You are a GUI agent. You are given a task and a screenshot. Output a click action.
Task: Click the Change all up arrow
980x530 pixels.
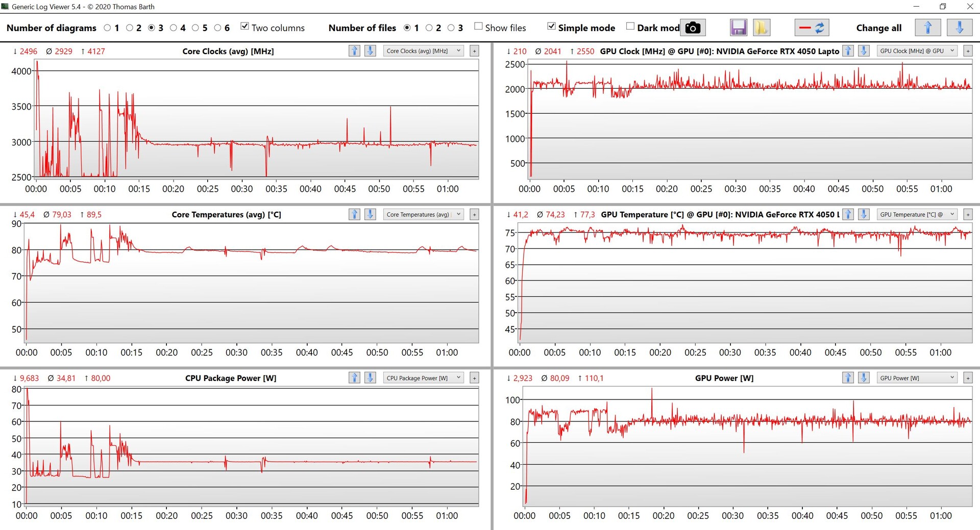pyautogui.click(x=927, y=28)
